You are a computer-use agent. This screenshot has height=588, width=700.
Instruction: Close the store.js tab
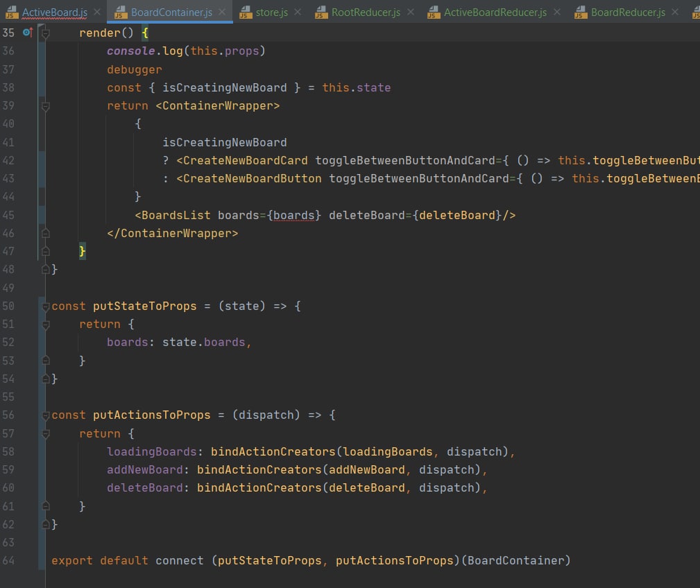click(298, 12)
